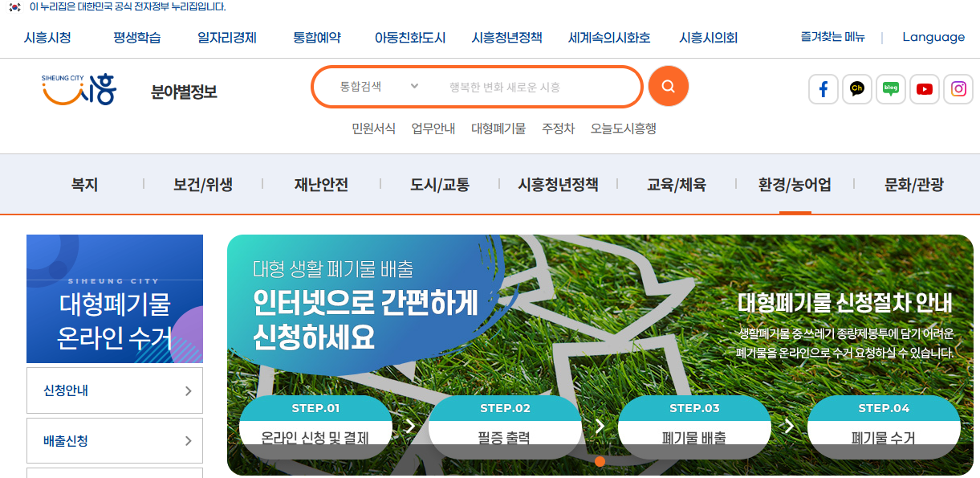Screen dimensions: 980x478
Task: Click the 주정차 quick keyword
Action: 558,129
